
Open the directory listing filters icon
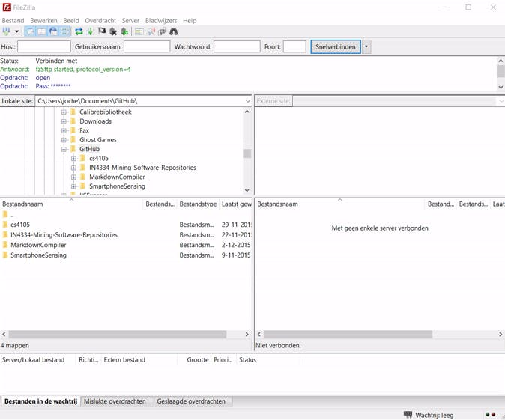139,31
